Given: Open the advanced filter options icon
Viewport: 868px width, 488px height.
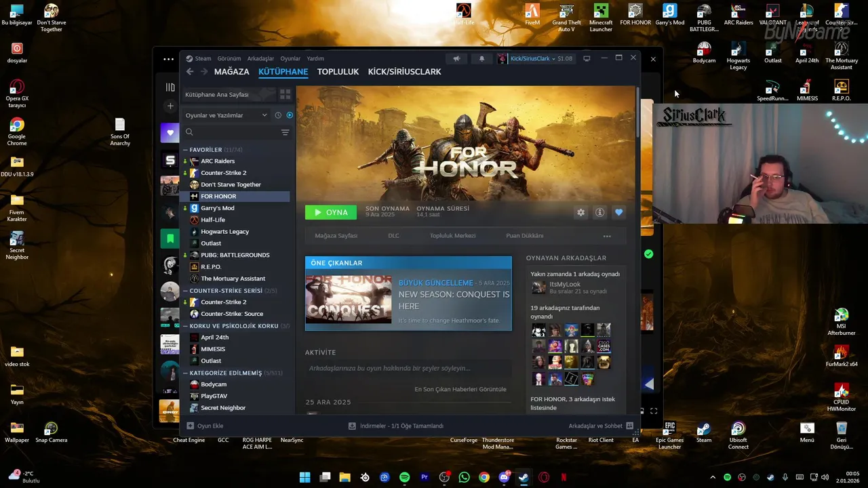Looking at the screenshot, I should [x=285, y=132].
